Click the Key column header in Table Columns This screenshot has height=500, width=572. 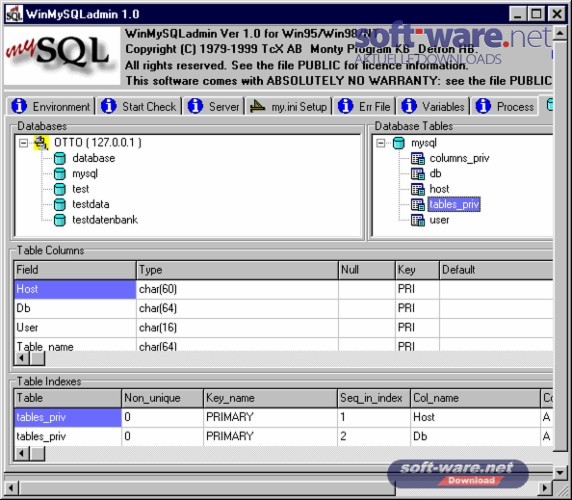point(417,270)
